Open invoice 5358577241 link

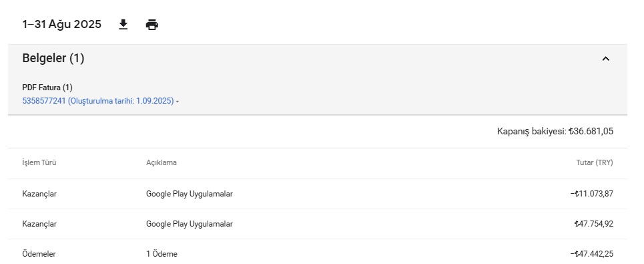pos(98,101)
